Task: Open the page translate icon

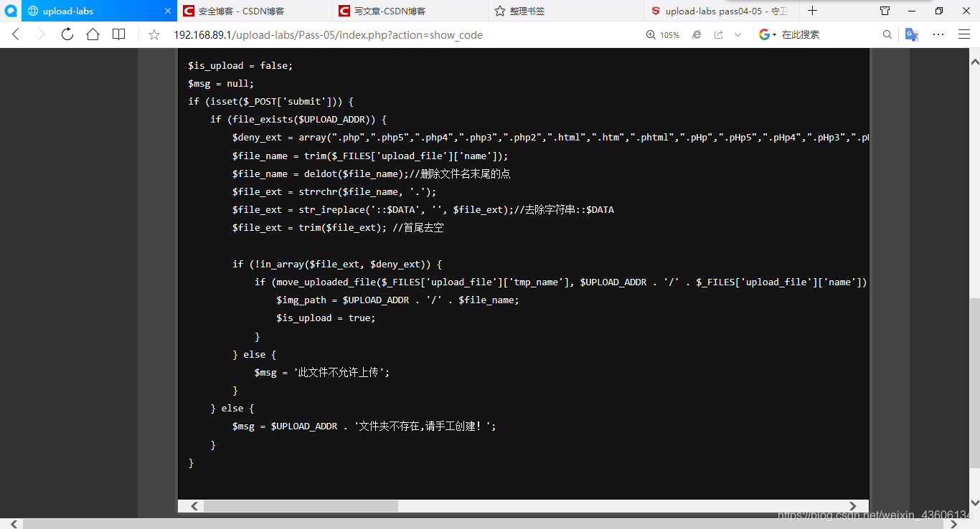Action: (912, 34)
